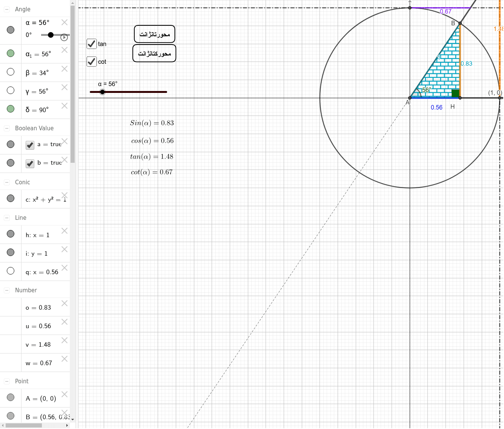504x429 pixels.
Task: Click the محورتانژانت button
Action: 154,34
